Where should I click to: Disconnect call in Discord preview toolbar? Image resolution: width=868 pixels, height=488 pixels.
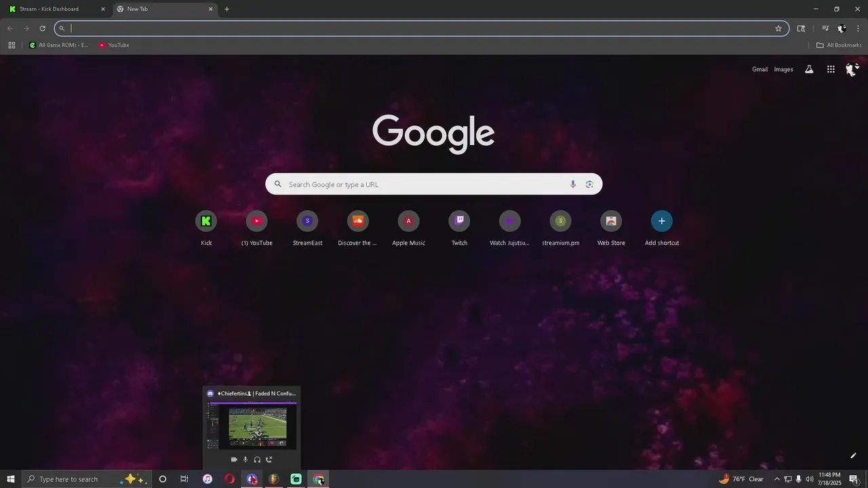coord(269,460)
